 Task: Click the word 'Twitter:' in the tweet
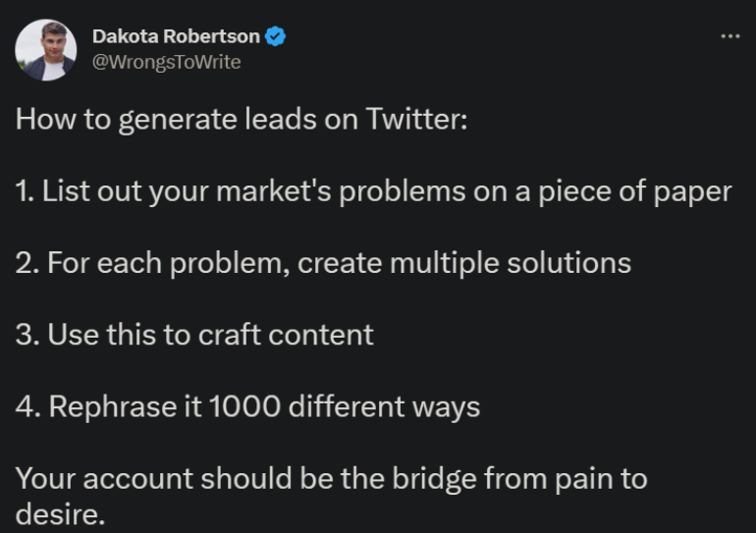pyautogui.click(x=416, y=119)
